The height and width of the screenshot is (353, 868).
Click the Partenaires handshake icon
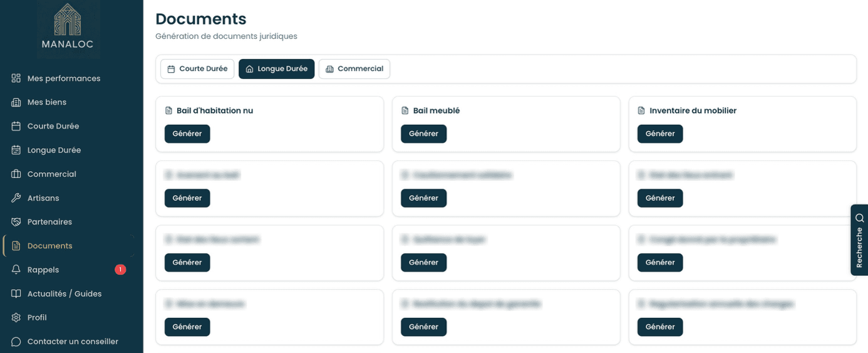click(16, 222)
